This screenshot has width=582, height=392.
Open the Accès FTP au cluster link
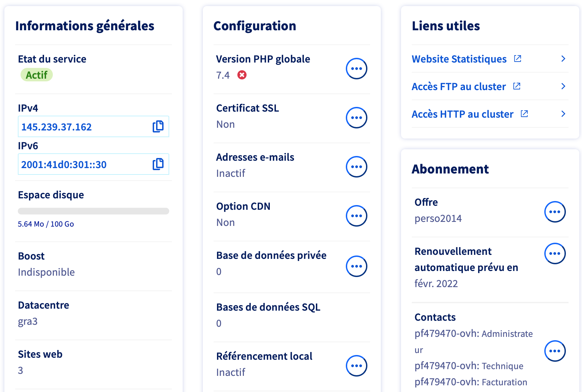(x=459, y=87)
